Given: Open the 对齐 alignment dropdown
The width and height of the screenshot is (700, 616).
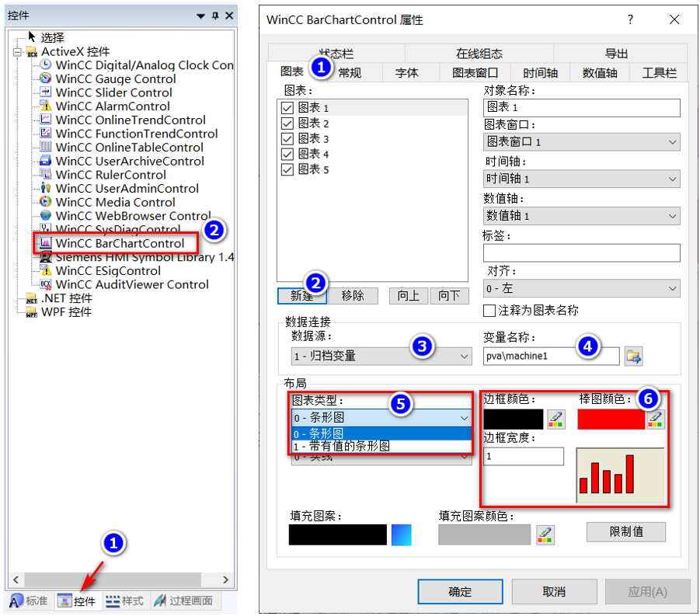Looking at the screenshot, I should (x=582, y=288).
